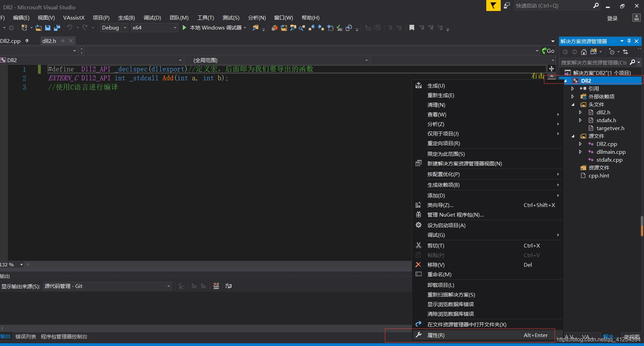Click the sync/swap arrows icon in Solution Explorer
644x346 pixels.
(x=625, y=52)
